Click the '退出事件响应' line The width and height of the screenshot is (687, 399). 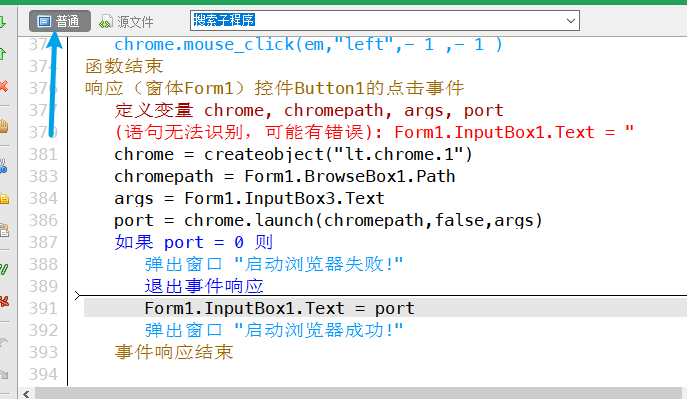click(x=204, y=286)
